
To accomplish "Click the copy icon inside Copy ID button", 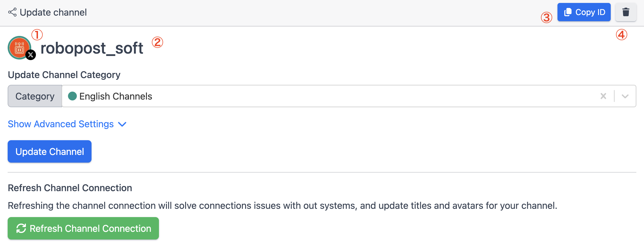I will (x=568, y=12).
